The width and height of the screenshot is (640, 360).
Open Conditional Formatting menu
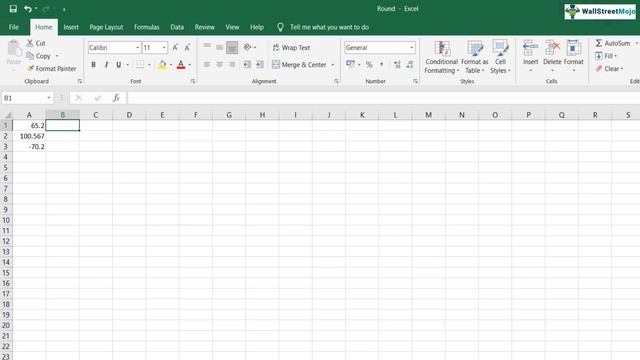pyautogui.click(x=441, y=57)
